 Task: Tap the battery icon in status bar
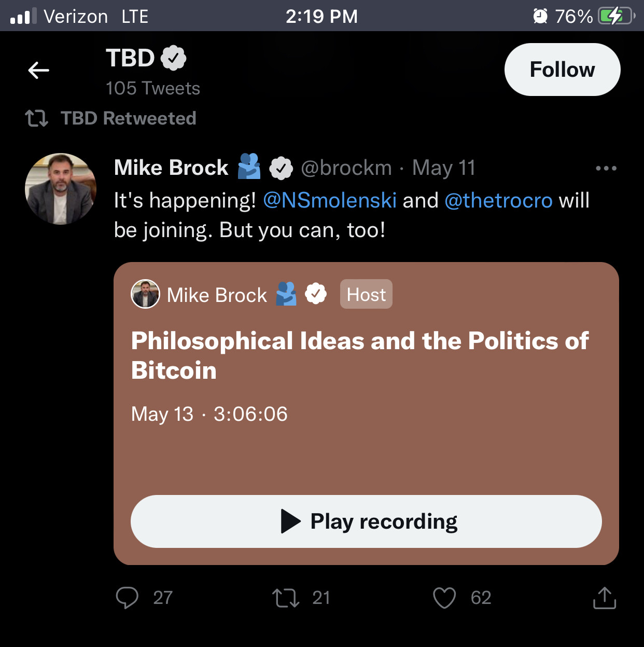(x=615, y=16)
